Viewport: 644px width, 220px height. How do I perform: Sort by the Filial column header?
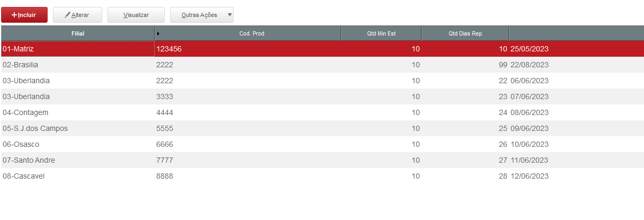pos(78,33)
